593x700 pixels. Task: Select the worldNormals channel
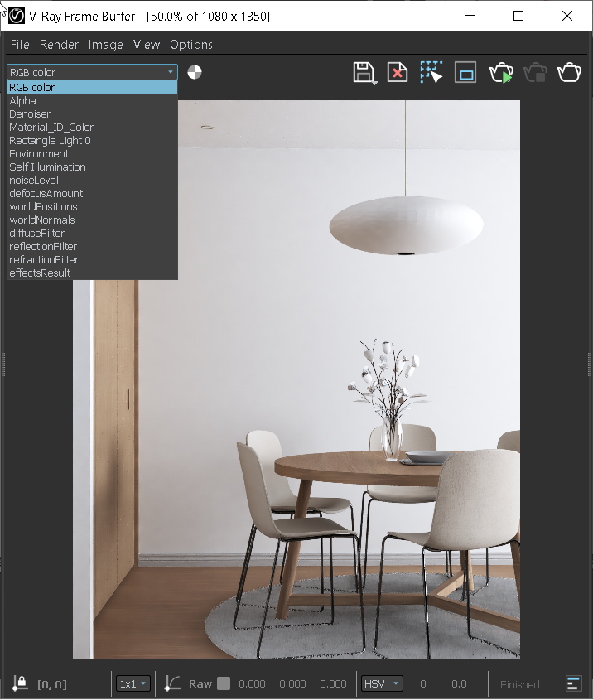click(x=93, y=220)
